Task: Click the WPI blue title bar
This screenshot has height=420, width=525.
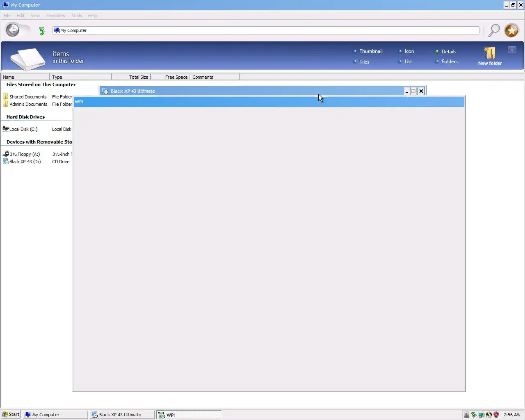Action: click(269, 102)
